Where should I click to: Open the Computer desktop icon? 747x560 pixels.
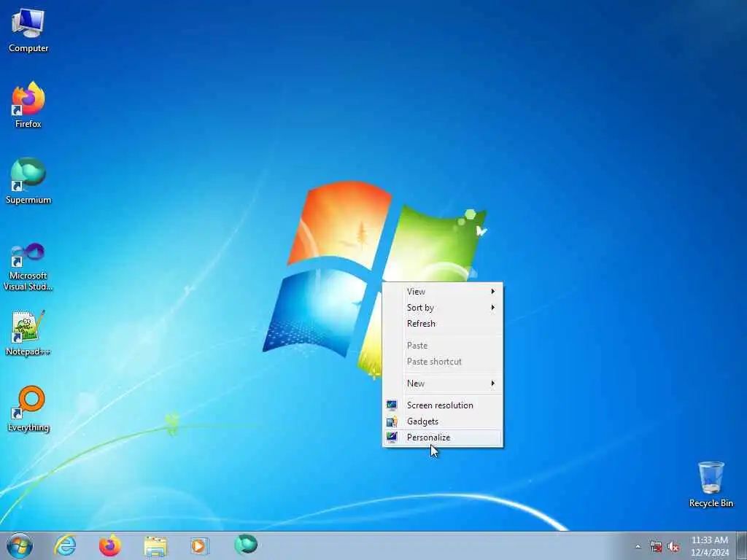[x=28, y=31]
